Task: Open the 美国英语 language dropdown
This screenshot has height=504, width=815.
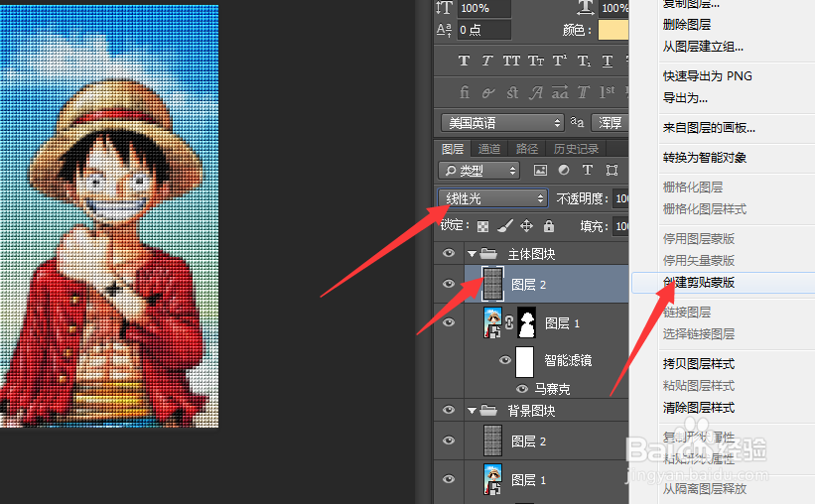Action: pos(502,123)
